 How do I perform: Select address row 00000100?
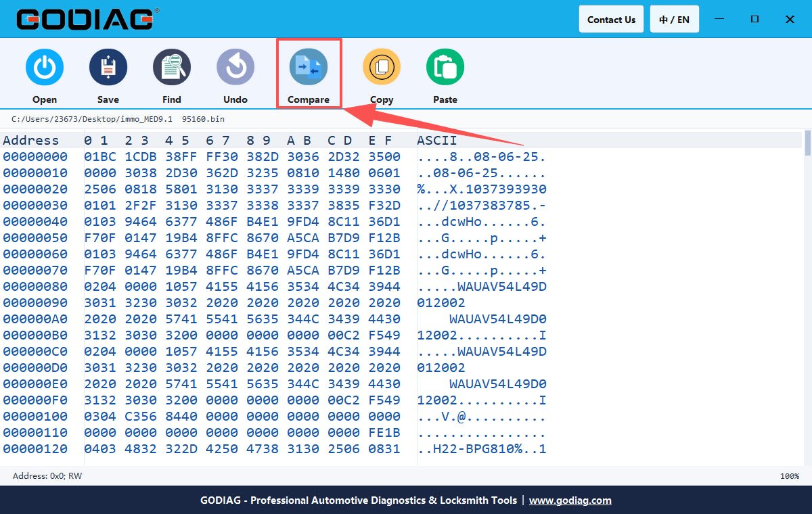pyautogui.click(x=35, y=417)
